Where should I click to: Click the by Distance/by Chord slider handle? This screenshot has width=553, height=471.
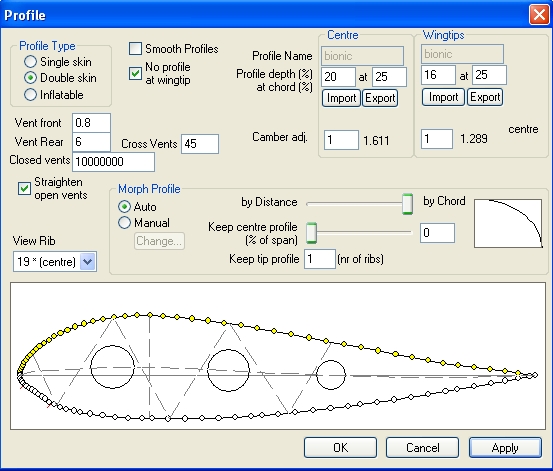(407, 204)
